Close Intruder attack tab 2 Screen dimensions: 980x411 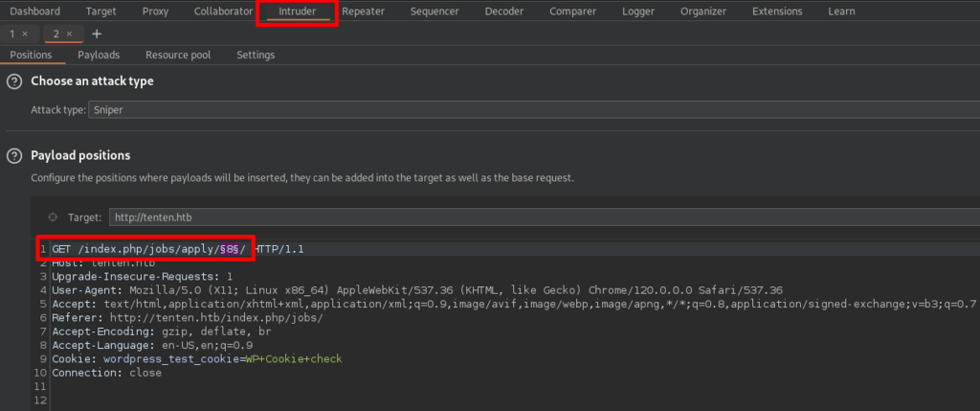(69, 34)
